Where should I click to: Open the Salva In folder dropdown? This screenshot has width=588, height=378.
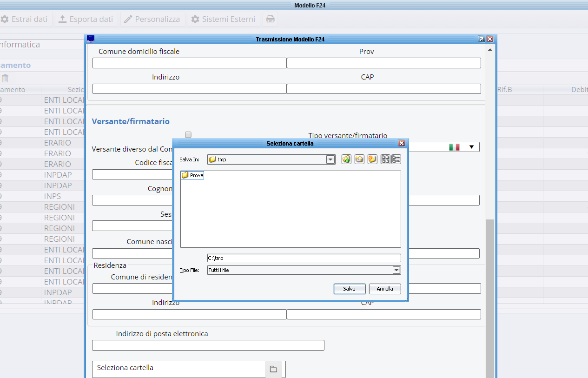pyautogui.click(x=330, y=159)
